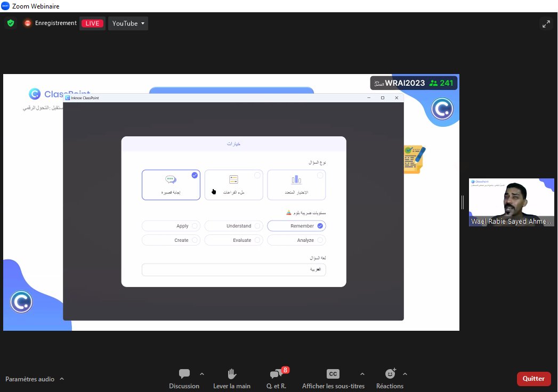
Task: Expand the Réactions options chevron
Action: point(405,374)
